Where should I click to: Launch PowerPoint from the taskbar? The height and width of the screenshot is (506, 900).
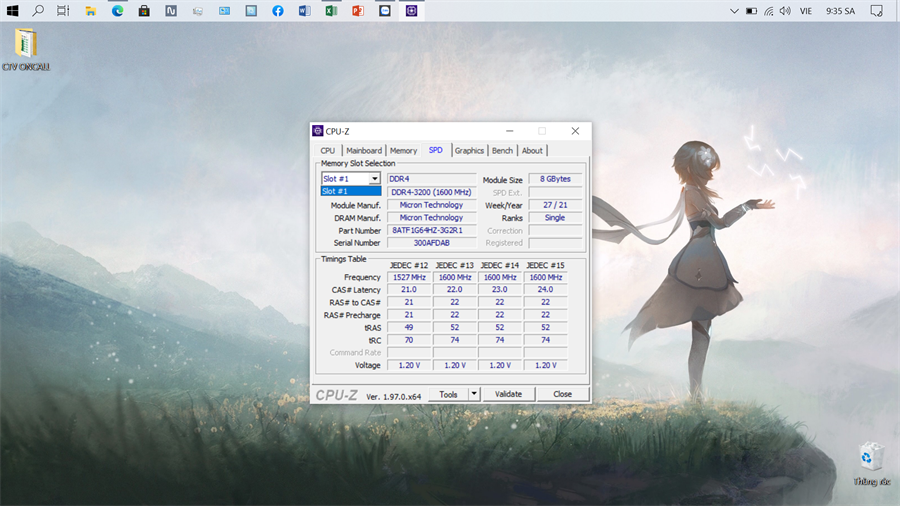tap(358, 11)
